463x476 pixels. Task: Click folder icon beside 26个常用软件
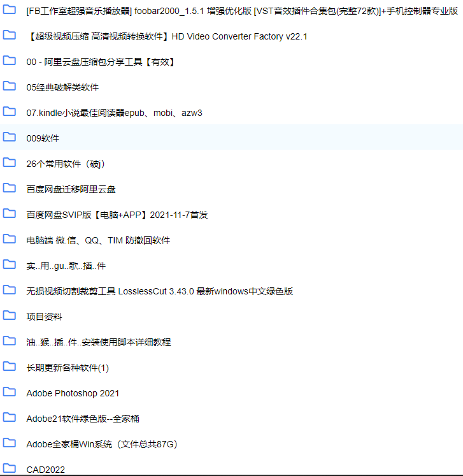pos(9,162)
